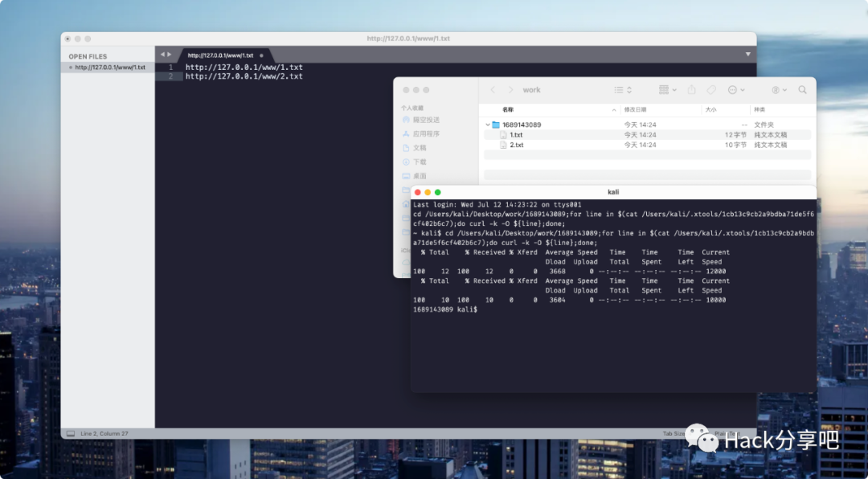Click terminal value 10000
Image resolution: width=868 pixels, height=479 pixels.
pos(716,300)
